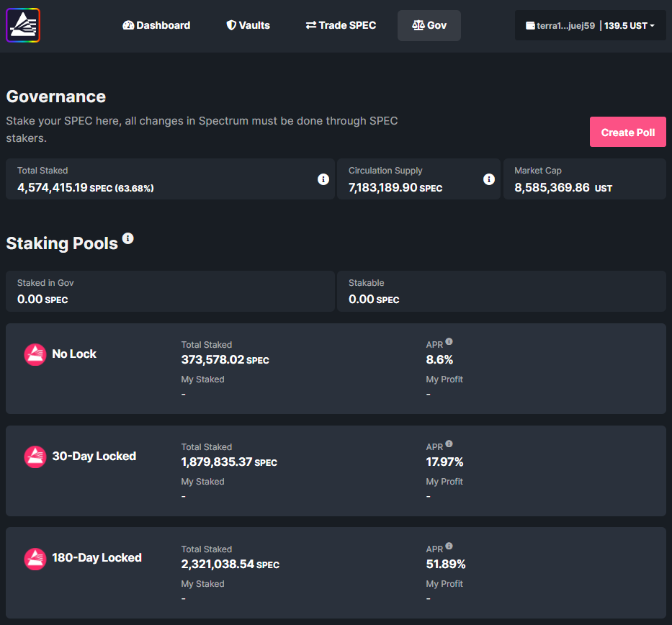
Task: Click Circulation Supply info icon
Action: 489,179
